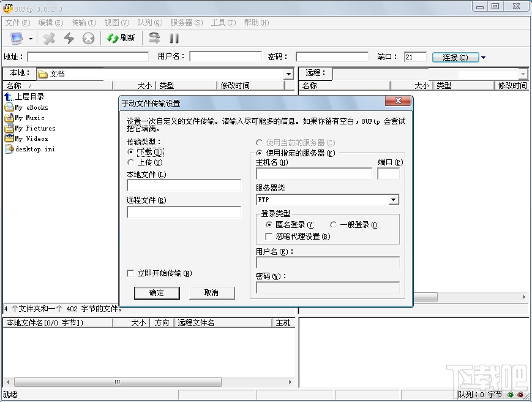Sort remote list by 大小 column
Viewport: 532px width, 402px height.
tap(411, 86)
